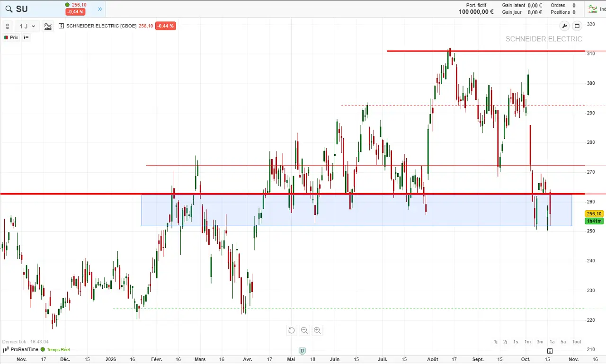Open the SU instrument search magnifier
This screenshot has width=606, height=364.
(x=9, y=9)
